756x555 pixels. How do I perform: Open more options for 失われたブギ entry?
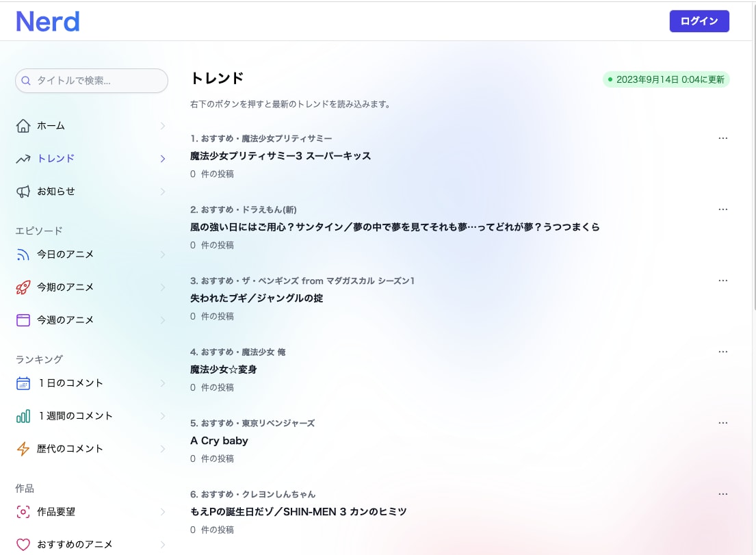pyautogui.click(x=722, y=281)
